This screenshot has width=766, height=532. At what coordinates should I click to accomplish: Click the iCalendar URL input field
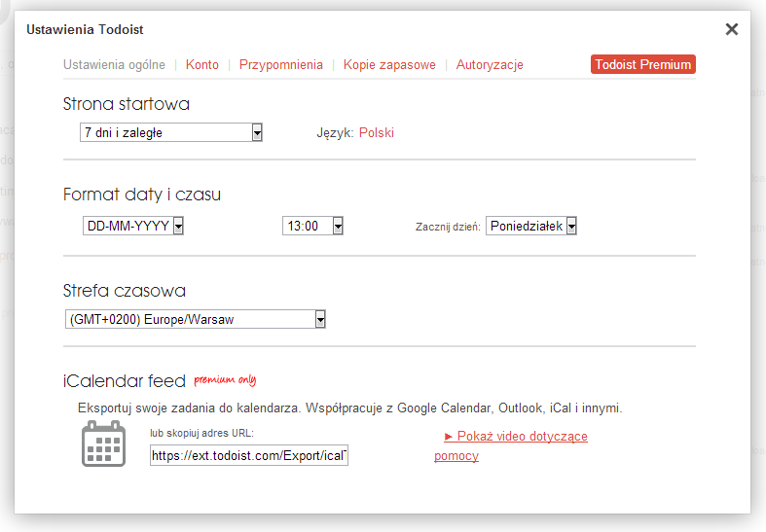point(248,455)
